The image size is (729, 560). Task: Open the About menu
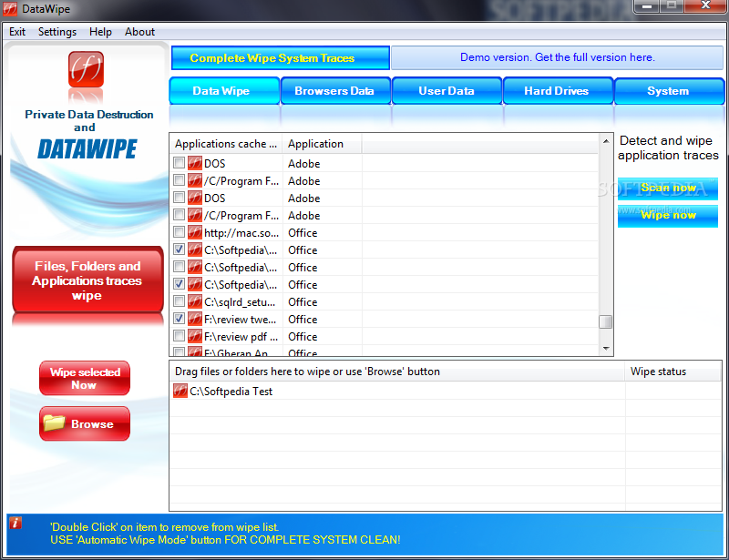[x=139, y=32]
